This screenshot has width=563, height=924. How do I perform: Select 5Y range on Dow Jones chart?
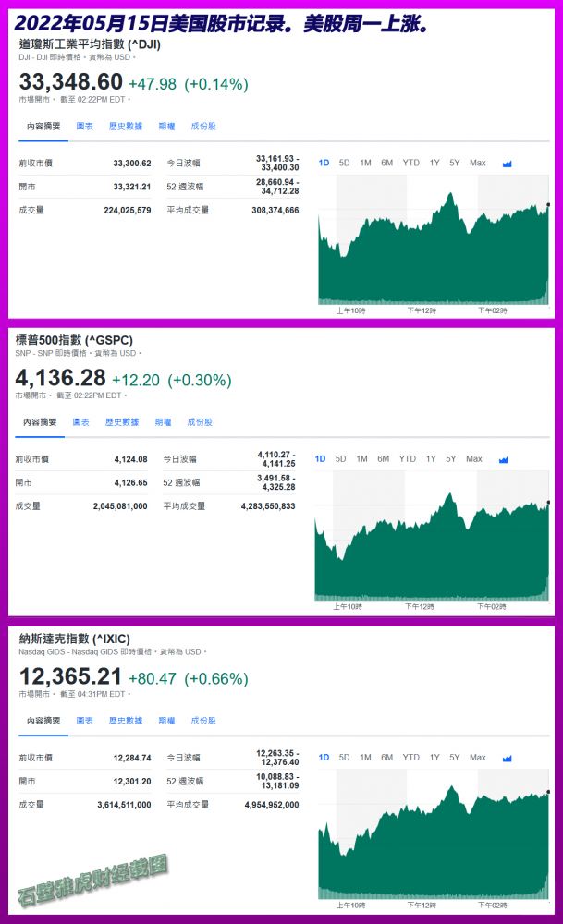coord(455,164)
